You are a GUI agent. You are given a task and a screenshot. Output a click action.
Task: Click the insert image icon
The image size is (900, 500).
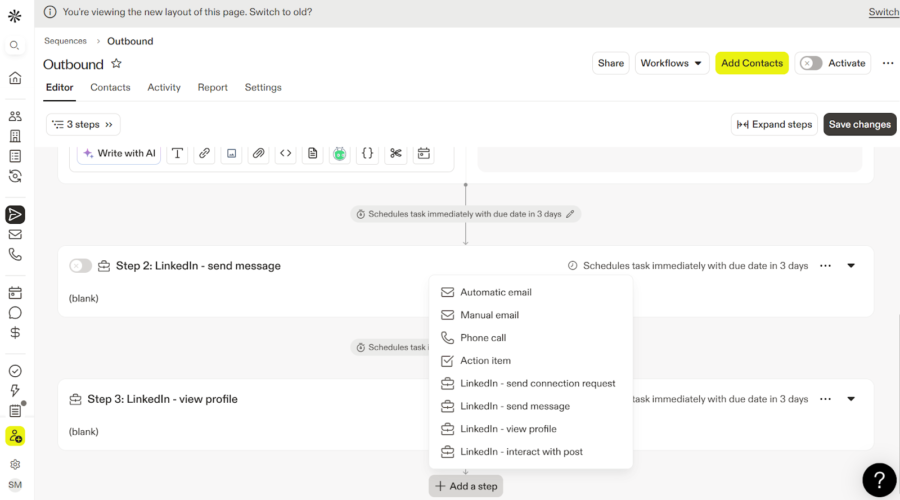[x=231, y=153]
